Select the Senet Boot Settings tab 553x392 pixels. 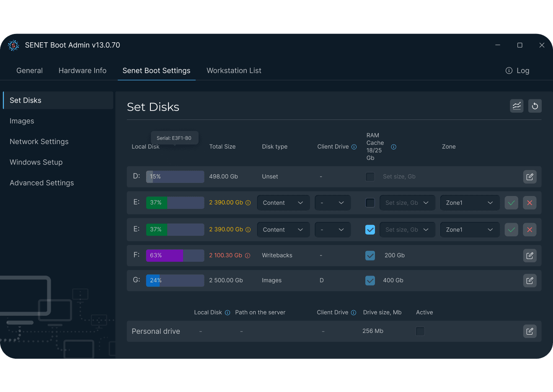tap(157, 71)
